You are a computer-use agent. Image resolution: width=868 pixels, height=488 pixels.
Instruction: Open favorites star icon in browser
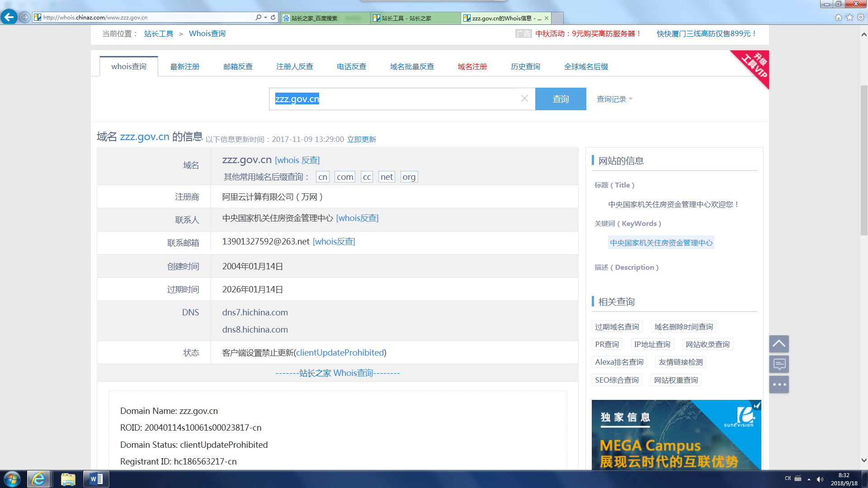(849, 17)
